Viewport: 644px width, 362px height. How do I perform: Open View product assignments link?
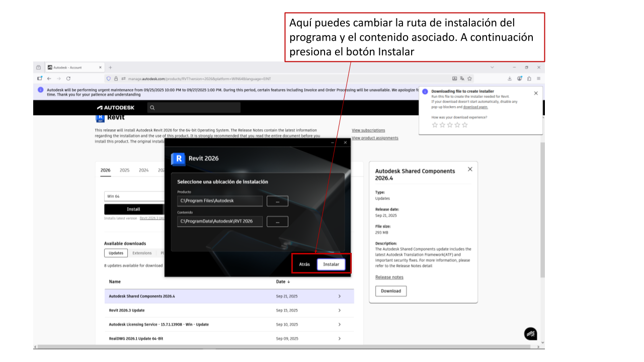pyautogui.click(x=375, y=138)
